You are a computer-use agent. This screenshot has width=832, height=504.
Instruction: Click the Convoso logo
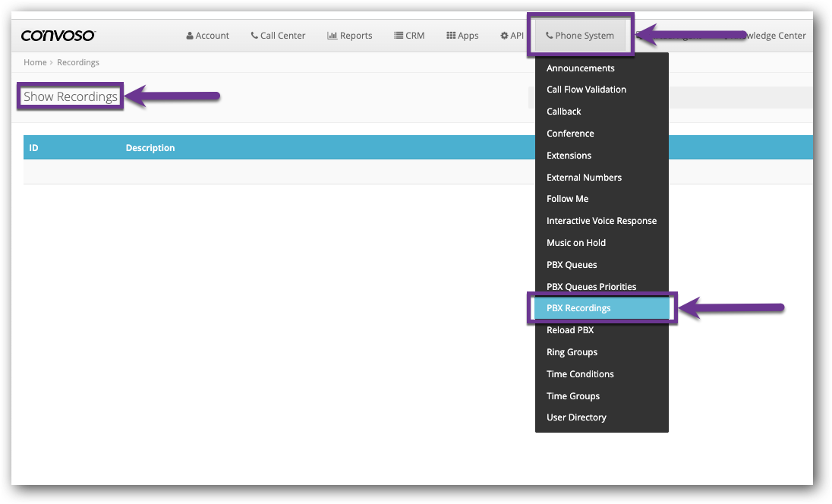[x=58, y=36]
